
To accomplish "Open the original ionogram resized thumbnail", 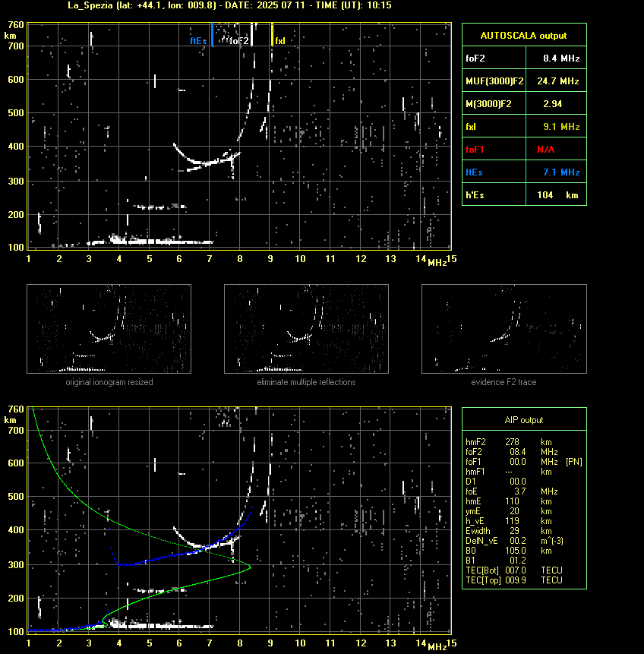I will [109, 329].
